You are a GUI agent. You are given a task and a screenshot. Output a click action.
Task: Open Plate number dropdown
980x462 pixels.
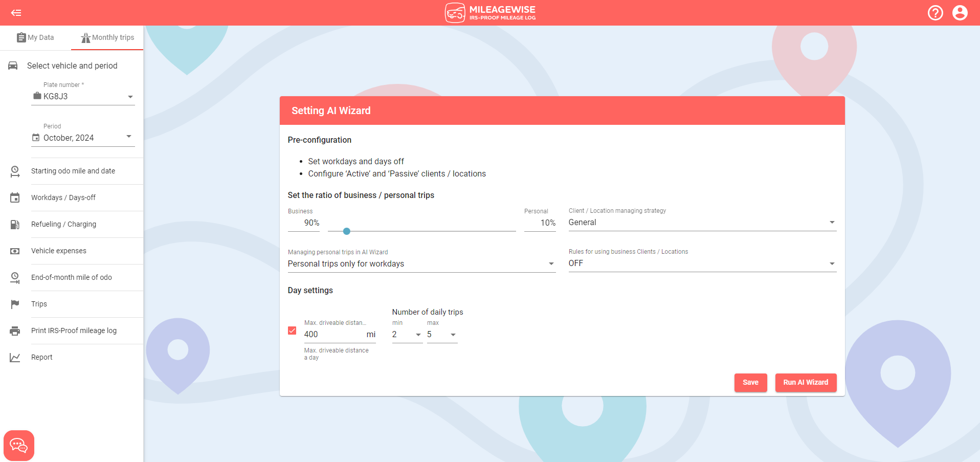pos(83,96)
